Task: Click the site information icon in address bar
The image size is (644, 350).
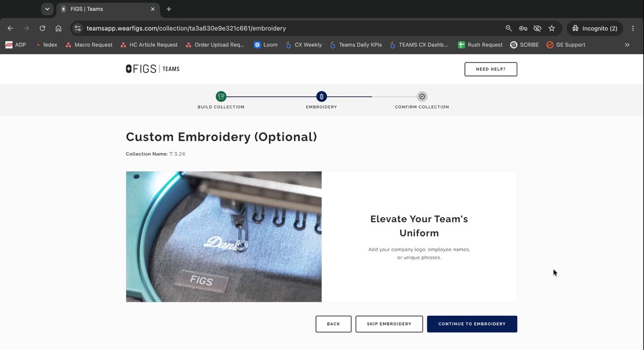Action: coord(76,29)
